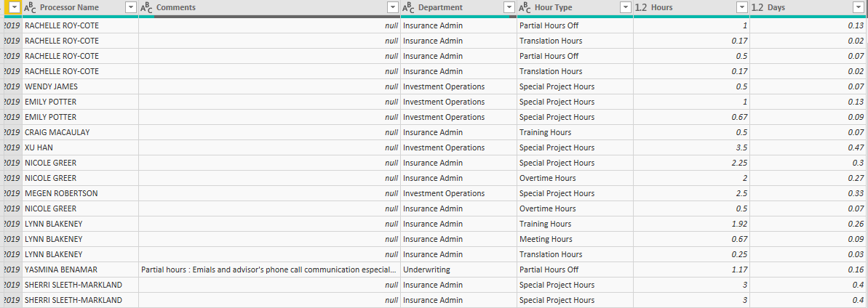Screen dimensions: 868x308
Task: Click Investment Operations in WENDY JAMES's row
Action: coord(458,87)
